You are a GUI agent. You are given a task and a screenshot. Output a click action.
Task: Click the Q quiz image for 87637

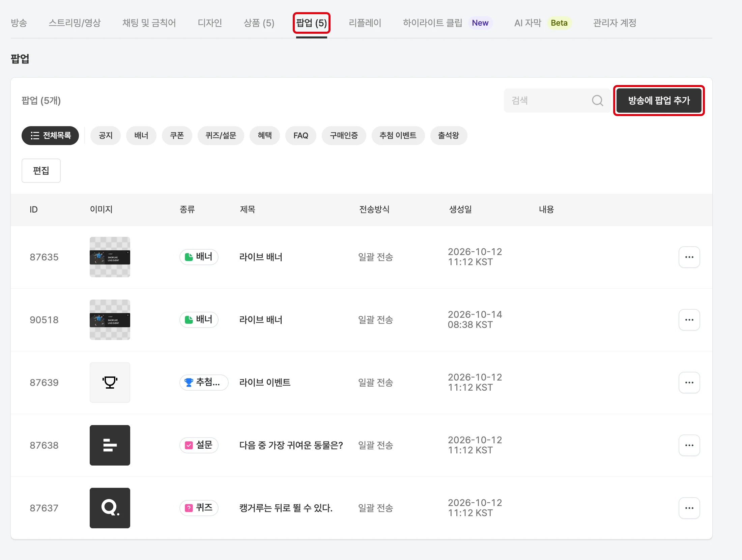coord(110,508)
